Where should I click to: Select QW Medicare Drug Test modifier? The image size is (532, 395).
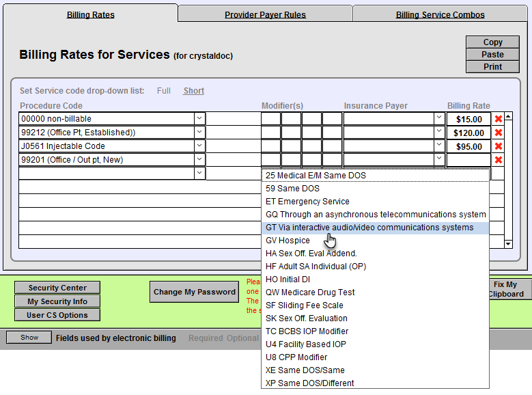310,292
